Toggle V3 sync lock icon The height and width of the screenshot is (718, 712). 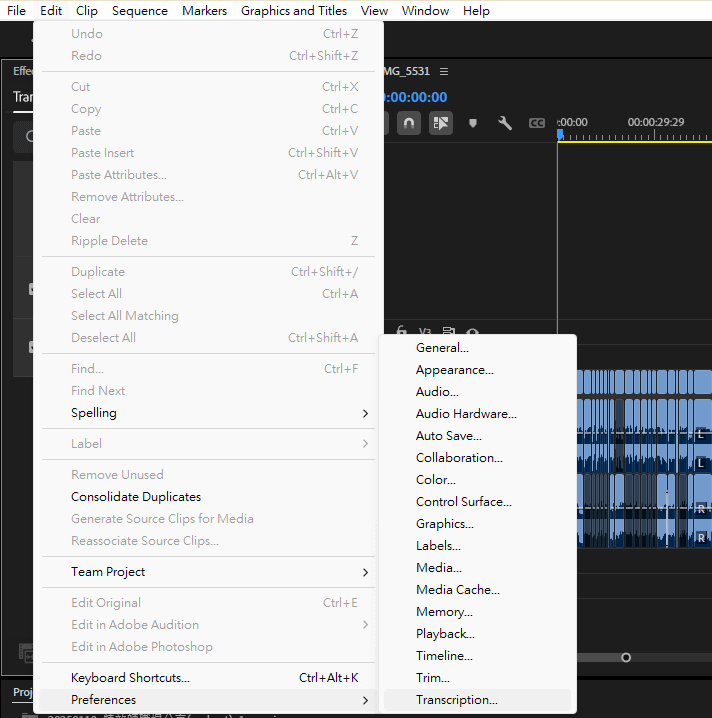(x=449, y=332)
